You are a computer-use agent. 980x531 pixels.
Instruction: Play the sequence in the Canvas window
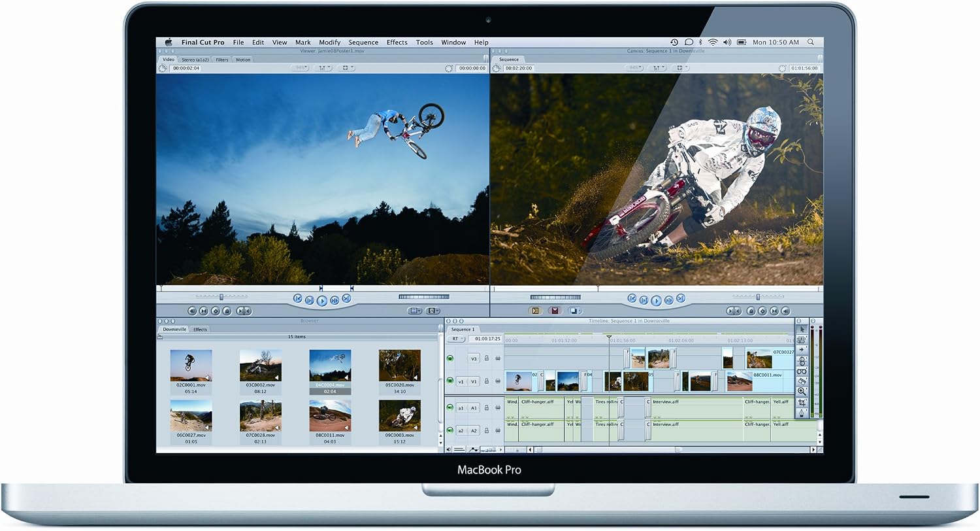pyautogui.click(x=656, y=301)
